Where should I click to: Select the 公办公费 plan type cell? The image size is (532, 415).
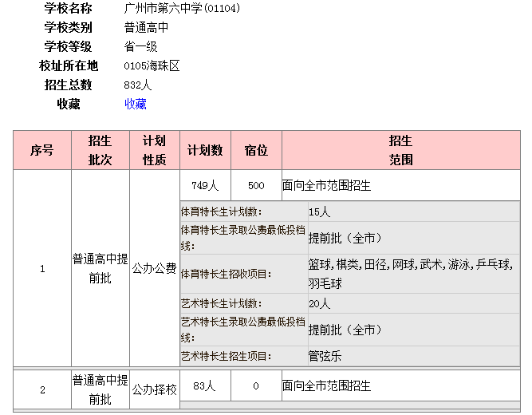click(x=155, y=269)
